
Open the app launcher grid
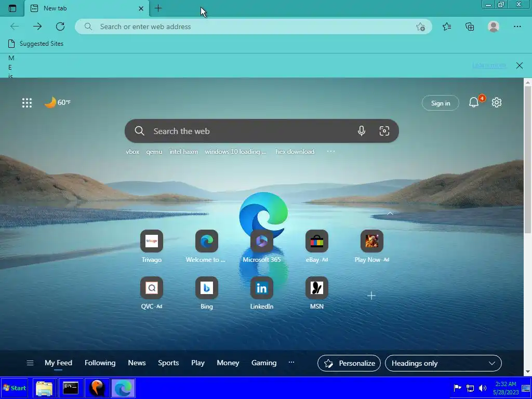coord(27,103)
